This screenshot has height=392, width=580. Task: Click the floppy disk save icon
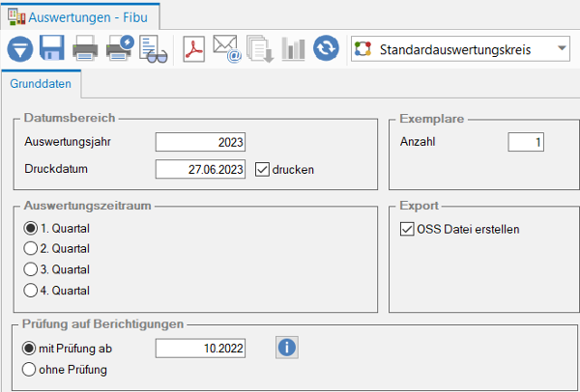(52, 47)
